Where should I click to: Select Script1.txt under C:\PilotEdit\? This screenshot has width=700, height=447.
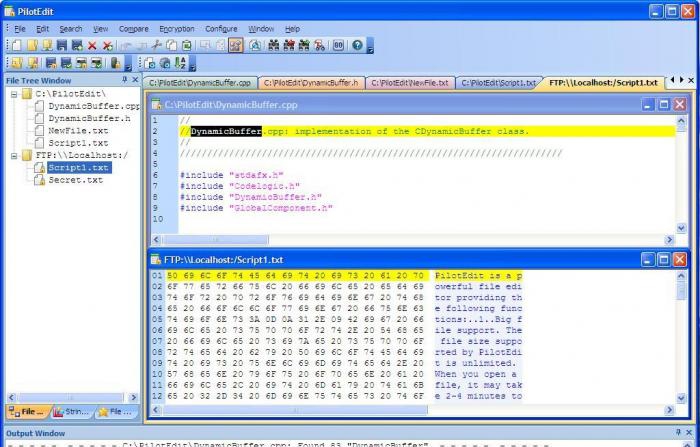tap(78, 143)
